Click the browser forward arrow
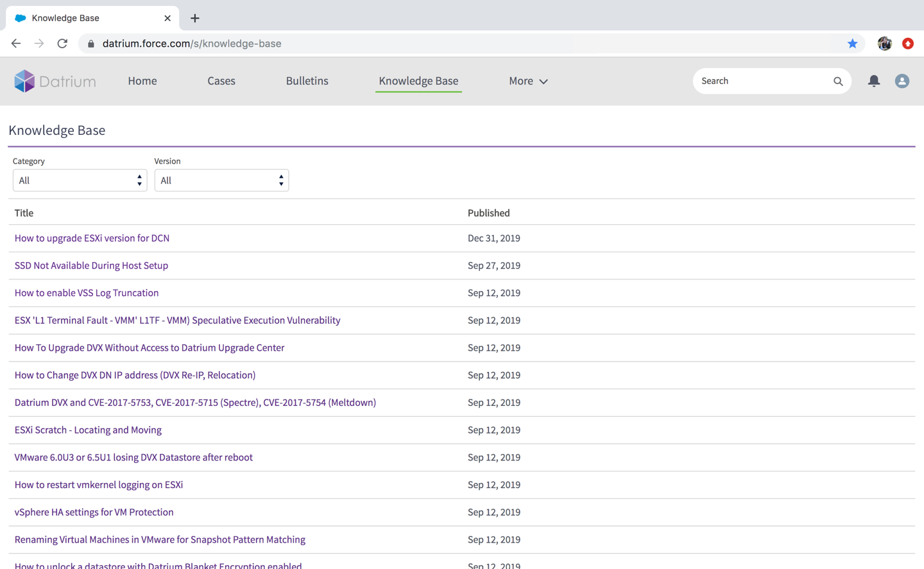The image size is (924, 569). click(x=39, y=44)
